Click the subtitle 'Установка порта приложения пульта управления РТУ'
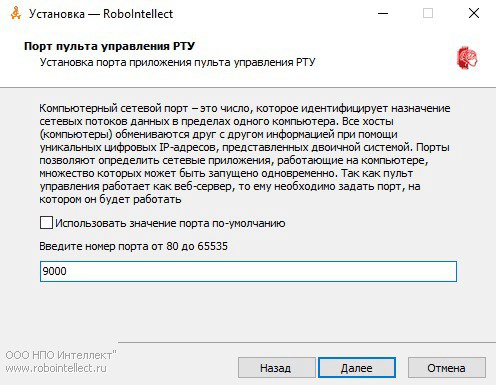Image resolution: width=496 pixels, height=385 pixels. pyautogui.click(x=177, y=62)
